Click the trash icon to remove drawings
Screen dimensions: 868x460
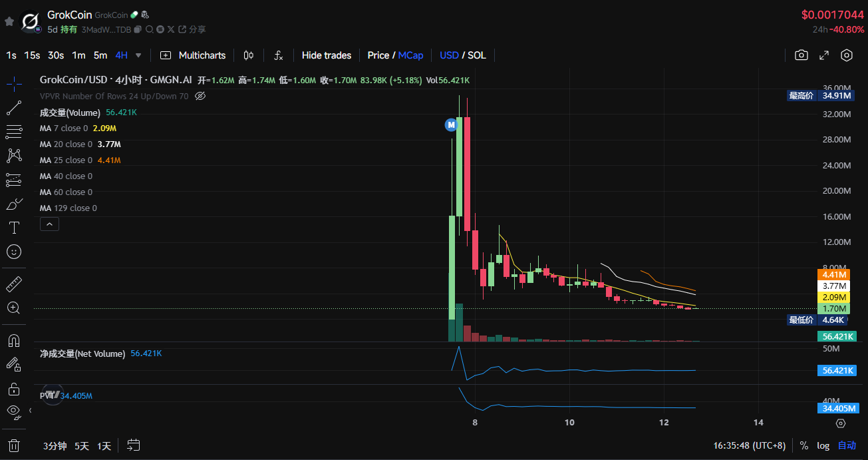coord(14,445)
